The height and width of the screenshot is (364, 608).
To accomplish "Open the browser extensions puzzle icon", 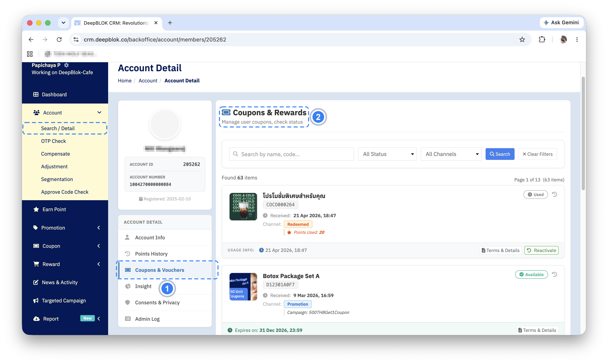I will (542, 40).
